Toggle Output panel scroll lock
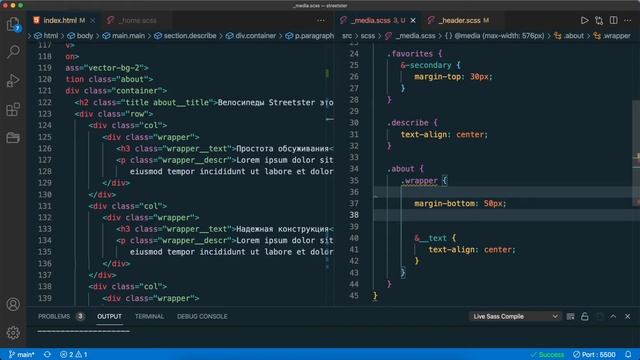640x360 pixels. pos(585,317)
